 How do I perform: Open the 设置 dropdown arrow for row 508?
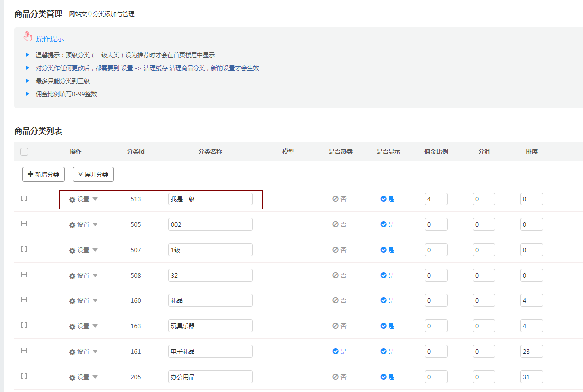click(95, 275)
